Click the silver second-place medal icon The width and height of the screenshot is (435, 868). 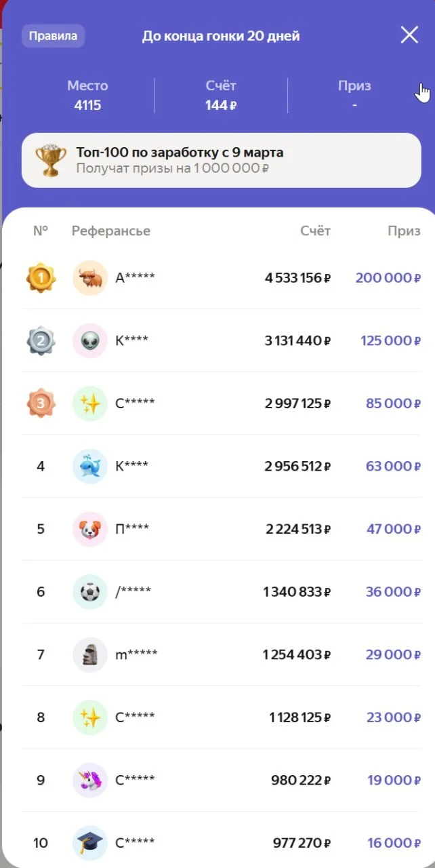(x=41, y=340)
